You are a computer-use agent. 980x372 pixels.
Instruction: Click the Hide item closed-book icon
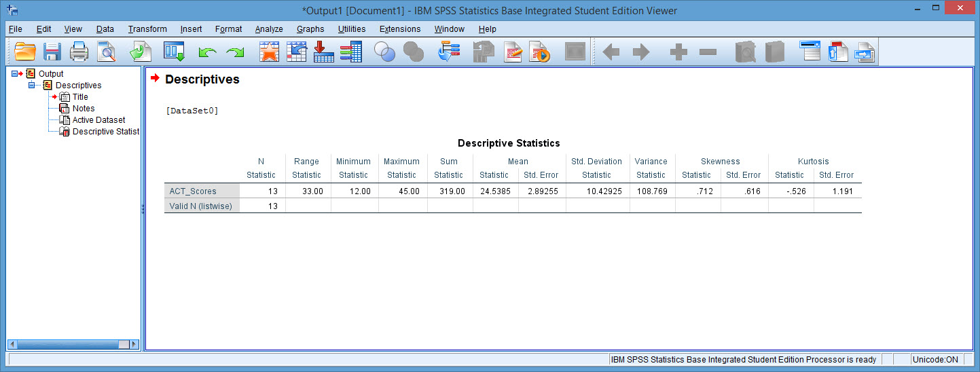(x=774, y=52)
